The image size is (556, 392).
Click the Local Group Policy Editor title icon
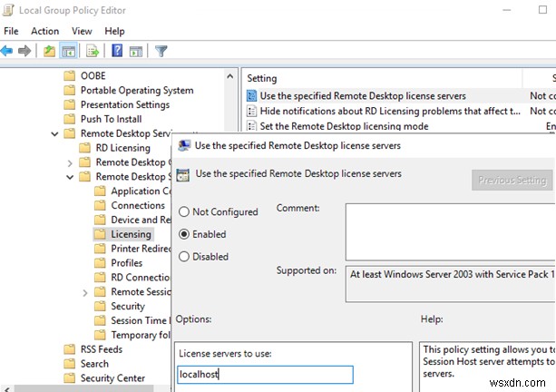8,10
